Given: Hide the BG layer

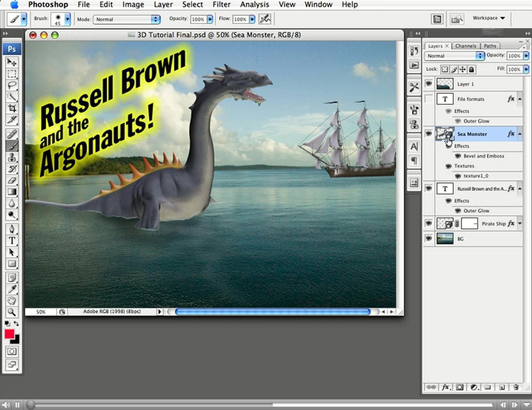Looking at the screenshot, I should (429, 239).
